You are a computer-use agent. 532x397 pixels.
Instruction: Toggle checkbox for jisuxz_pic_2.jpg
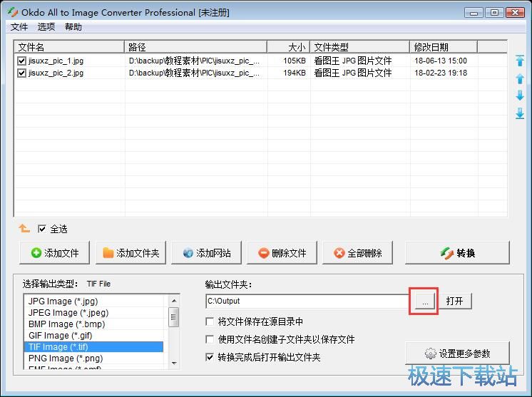(x=21, y=73)
